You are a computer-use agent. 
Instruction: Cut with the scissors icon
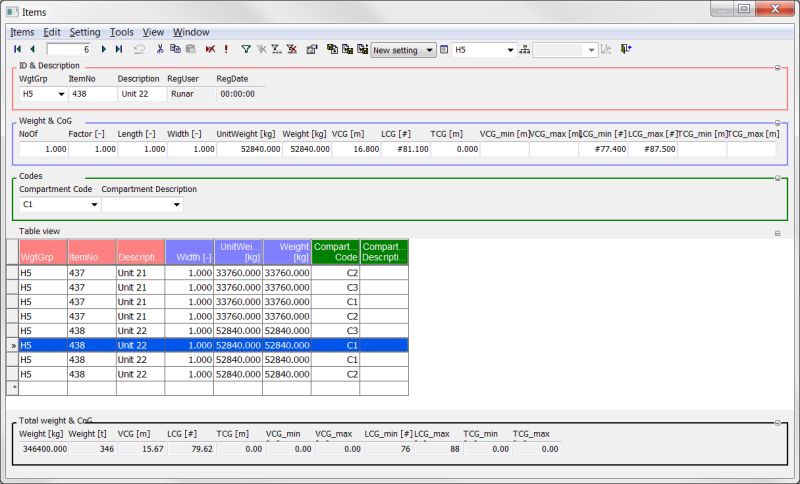(x=160, y=49)
